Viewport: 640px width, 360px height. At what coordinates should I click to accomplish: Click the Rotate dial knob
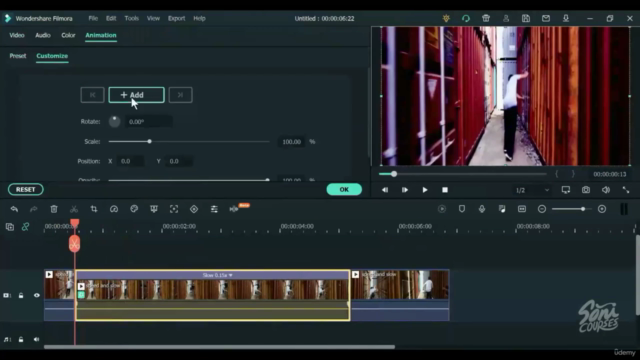tap(114, 121)
